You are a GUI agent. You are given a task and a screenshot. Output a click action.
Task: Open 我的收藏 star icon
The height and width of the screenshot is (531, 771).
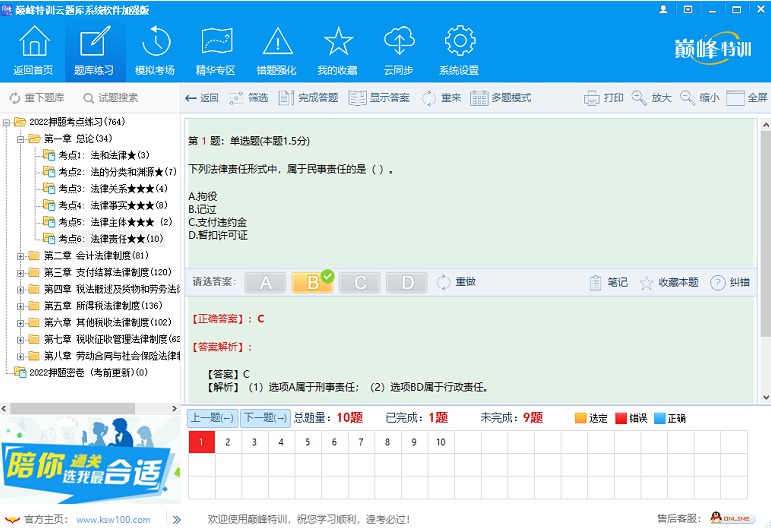tap(338, 41)
